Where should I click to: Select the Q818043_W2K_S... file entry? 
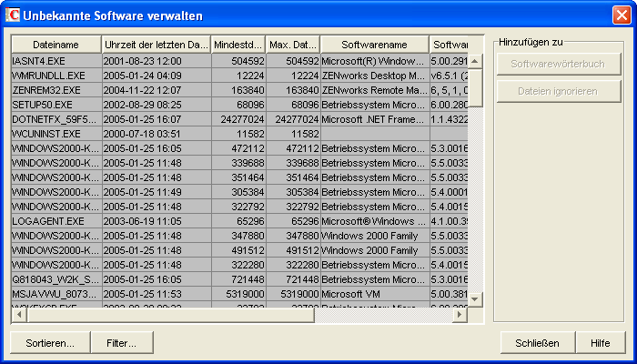[x=56, y=279]
